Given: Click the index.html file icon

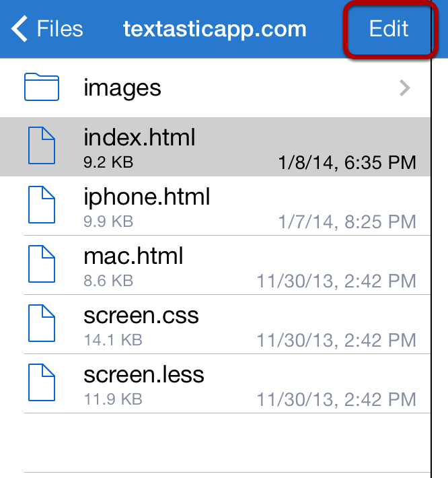Looking at the screenshot, I should [x=42, y=145].
